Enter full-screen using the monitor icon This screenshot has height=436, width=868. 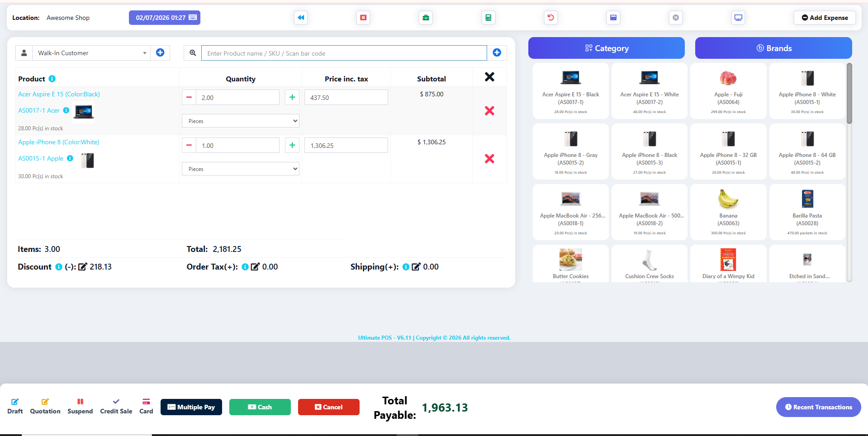pos(738,18)
